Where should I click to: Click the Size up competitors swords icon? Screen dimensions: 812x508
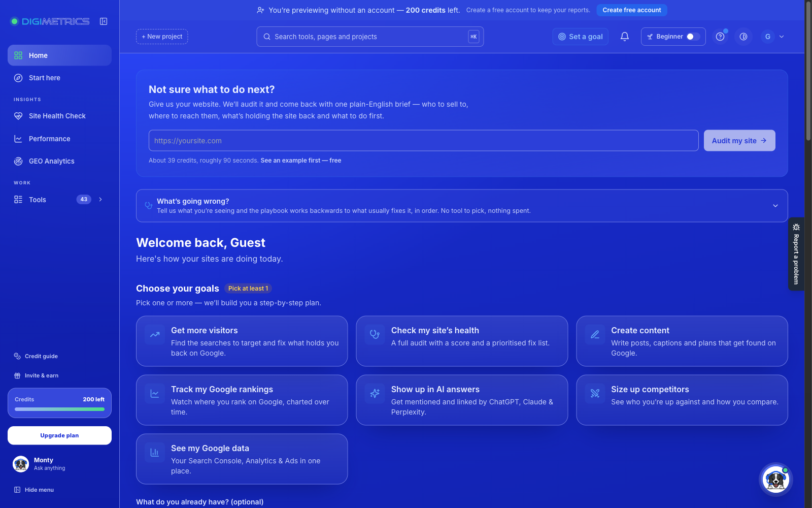(x=595, y=394)
